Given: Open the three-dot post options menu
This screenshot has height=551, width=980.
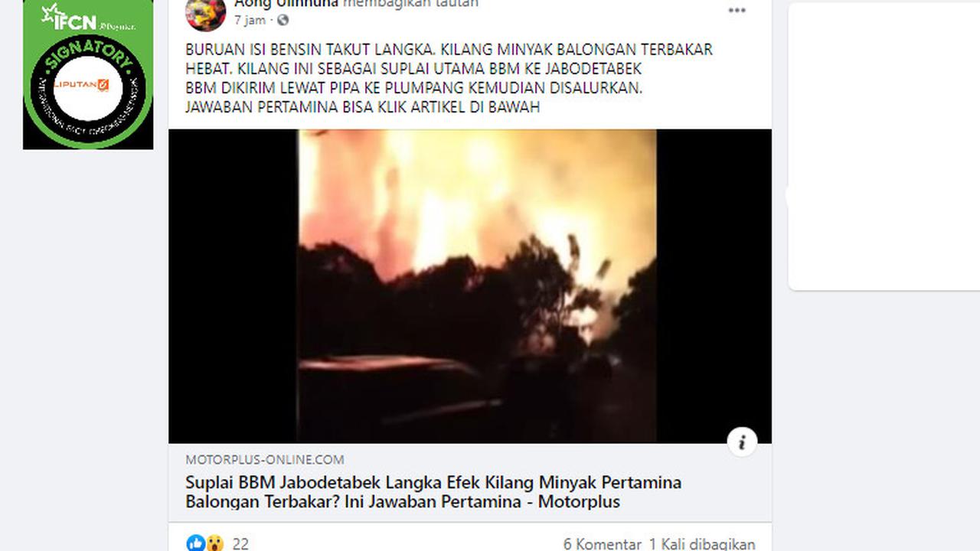Looking at the screenshot, I should [737, 11].
